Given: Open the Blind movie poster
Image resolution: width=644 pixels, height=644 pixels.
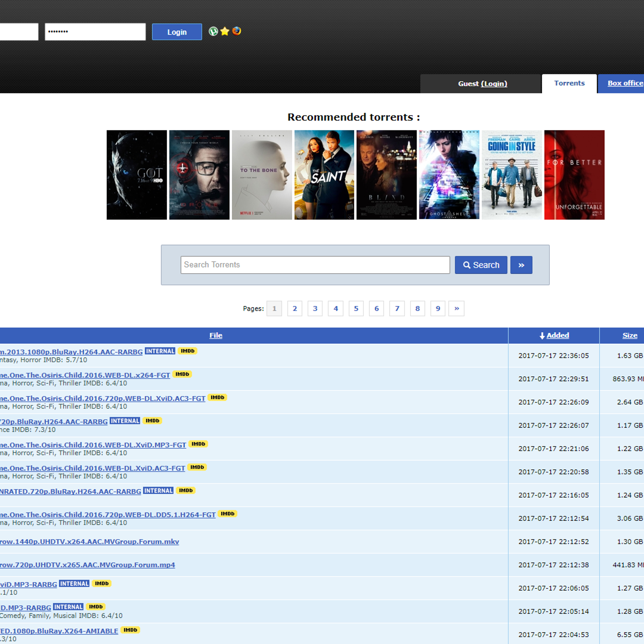Looking at the screenshot, I should pos(387,175).
